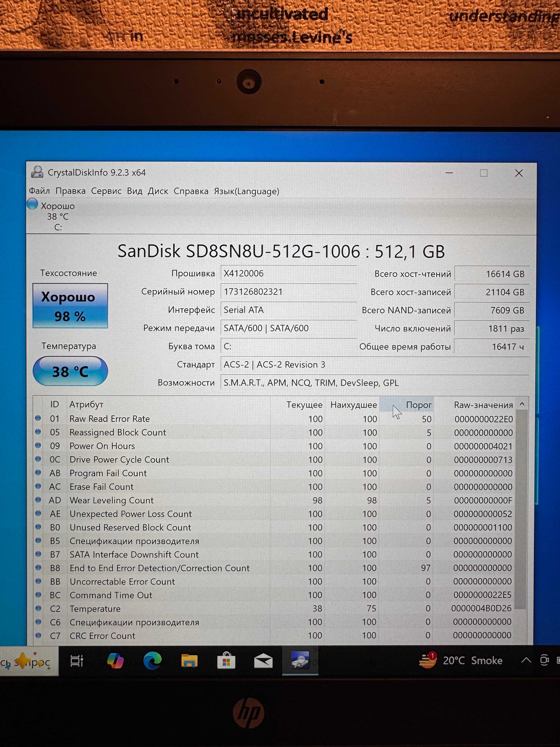Click status dot of Drive Power Cycle Count
The image size is (560, 747).
tap(38, 459)
